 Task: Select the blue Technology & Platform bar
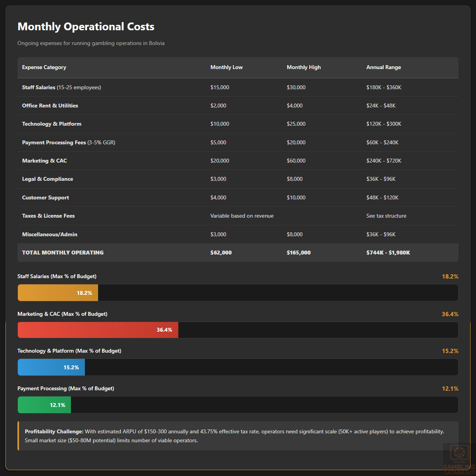51,367
